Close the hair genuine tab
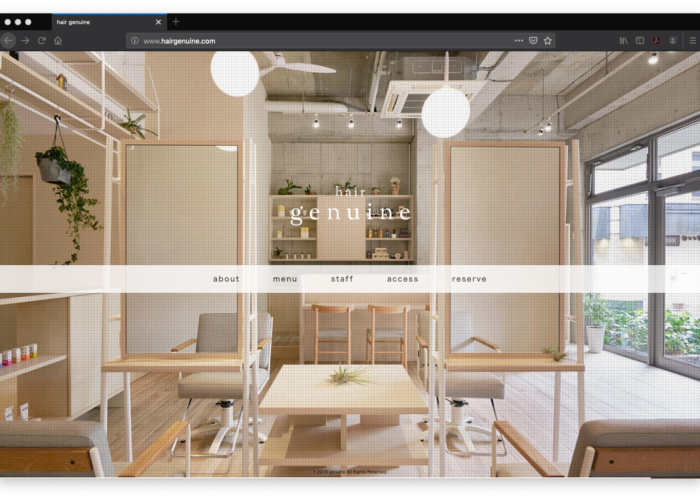Image resolution: width=700 pixels, height=500 pixels. point(158,21)
